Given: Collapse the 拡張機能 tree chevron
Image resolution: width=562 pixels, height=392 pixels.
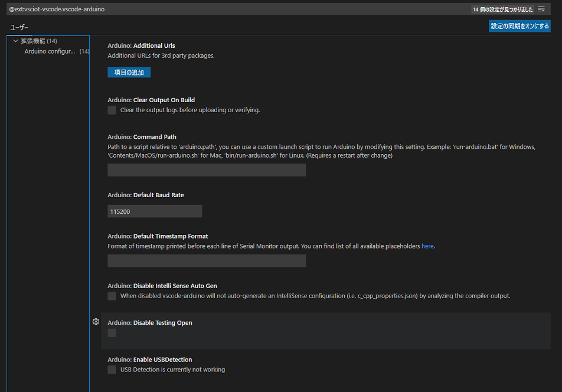Looking at the screenshot, I should pyautogui.click(x=15, y=41).
